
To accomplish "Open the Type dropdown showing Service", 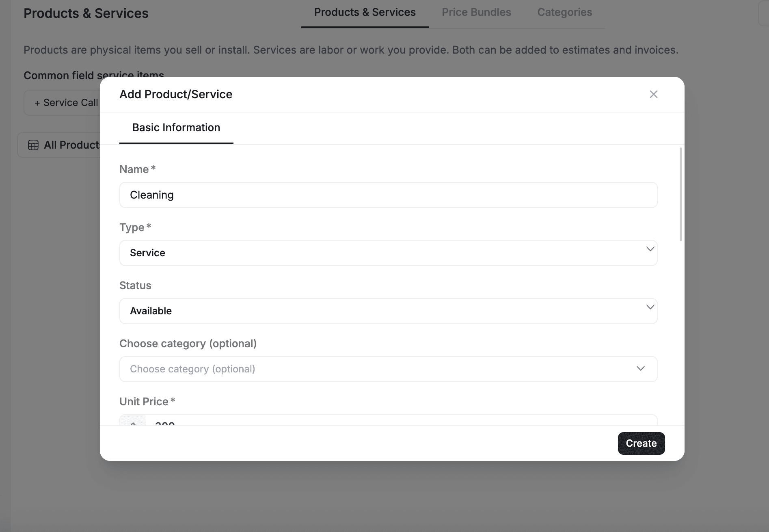I will 388,253.
